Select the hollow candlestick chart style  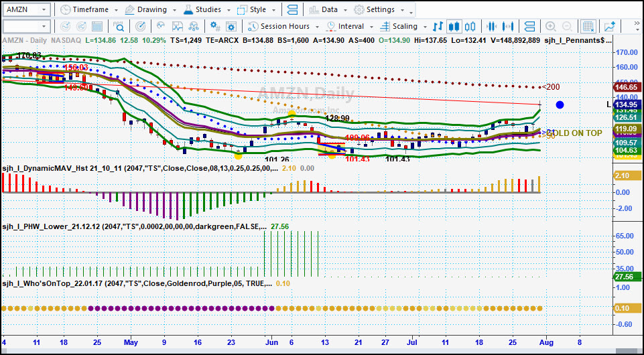[470, 27]
